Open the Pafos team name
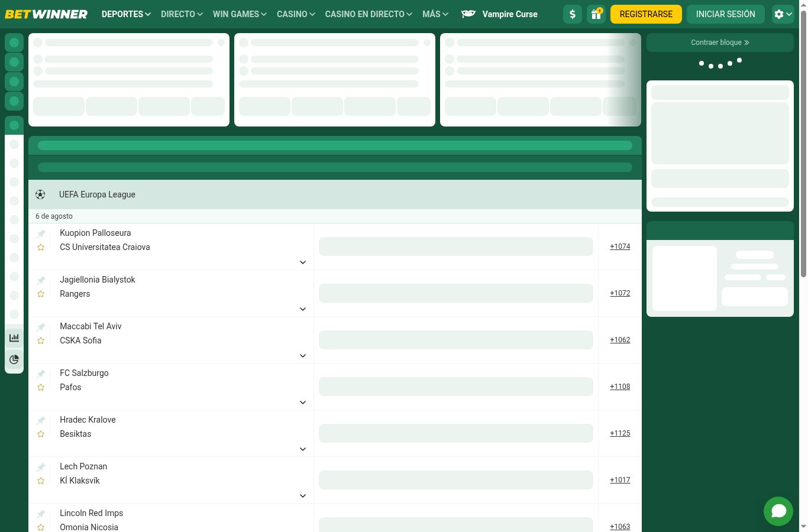Image resolution: width=808 pixels, height=532 pixels. click(70, 387)
